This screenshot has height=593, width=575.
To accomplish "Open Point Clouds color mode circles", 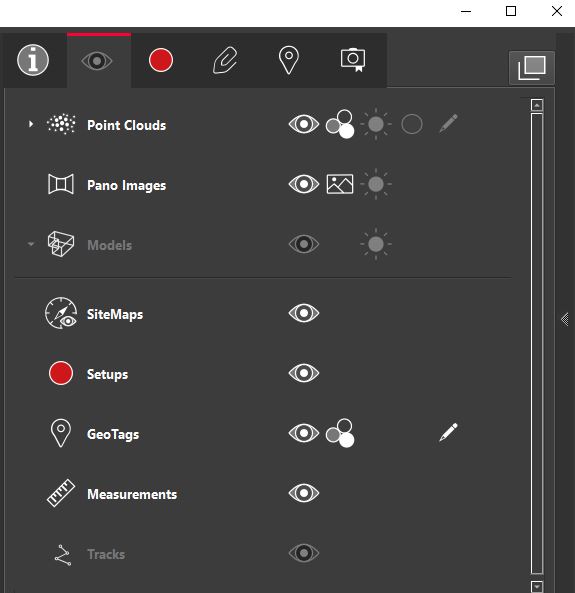I will (340, 124).
